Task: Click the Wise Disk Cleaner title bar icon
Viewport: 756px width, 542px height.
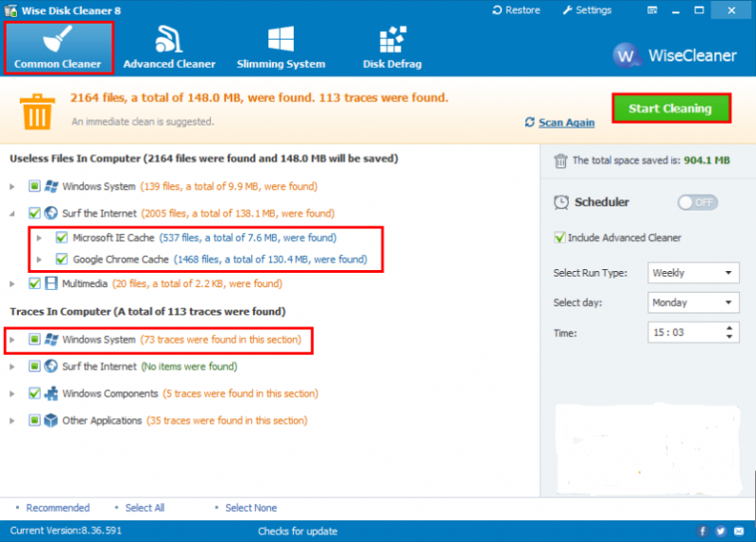Action: (10, 10)
